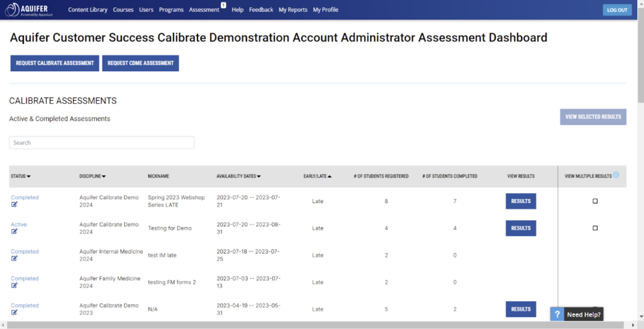Tick checkbox for Spring 2023 Webshop Series LATE
644x329 pixels.
(595, 201)
